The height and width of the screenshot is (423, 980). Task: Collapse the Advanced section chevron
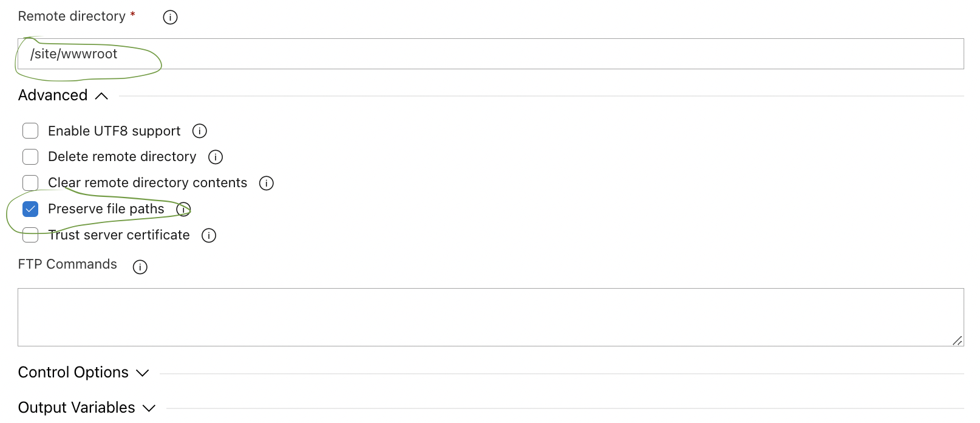click(102, 96)
